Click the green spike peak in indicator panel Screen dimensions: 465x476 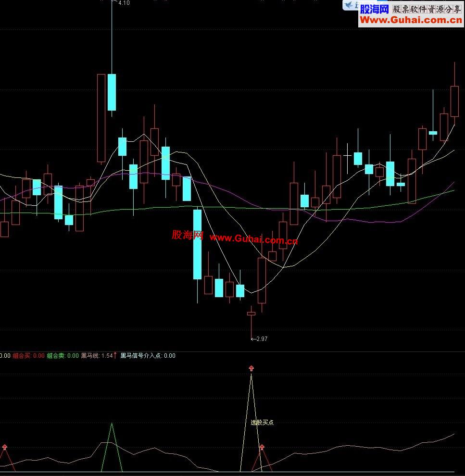(x=112, y=424)
